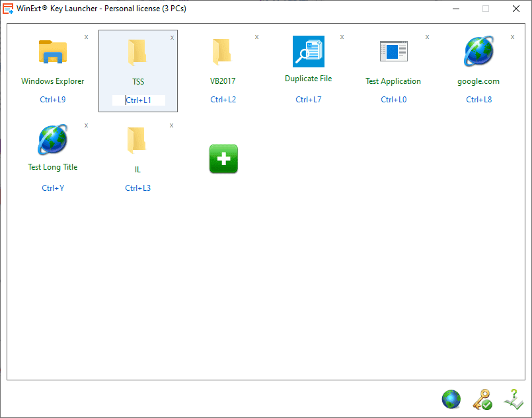
Task: Remove the Duplicate File shortcut via its x
Action: [342, 36]
